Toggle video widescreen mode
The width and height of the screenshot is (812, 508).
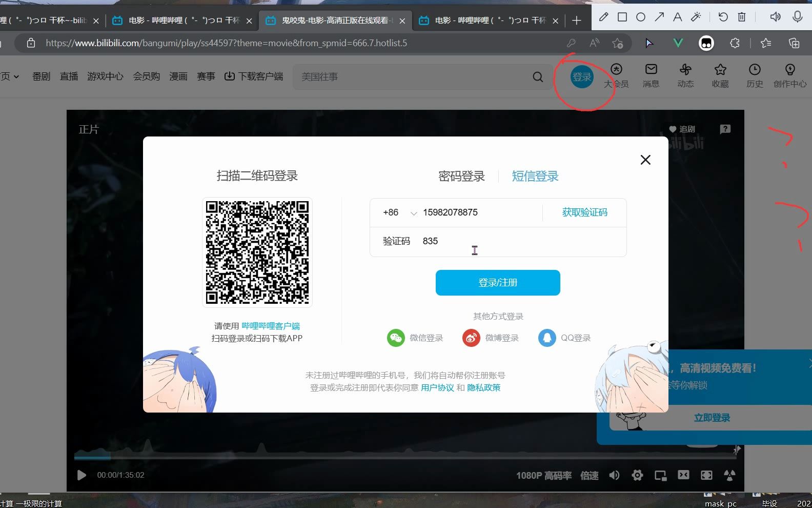point(683,475)
